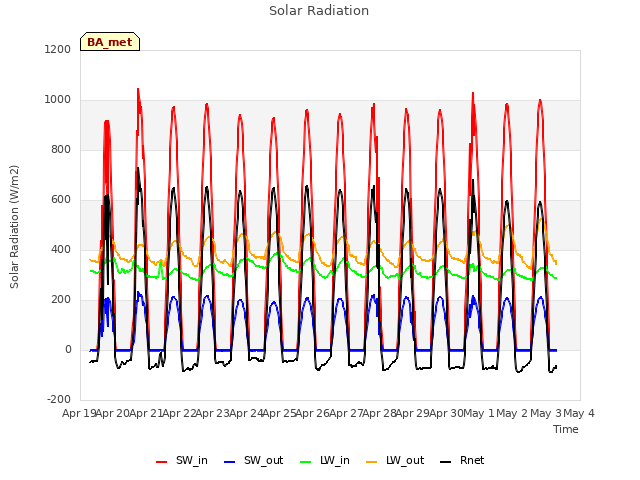The image size is (640, 480).
Task: Click the May 1 x-axis tick label
Action: coord(479,413)
